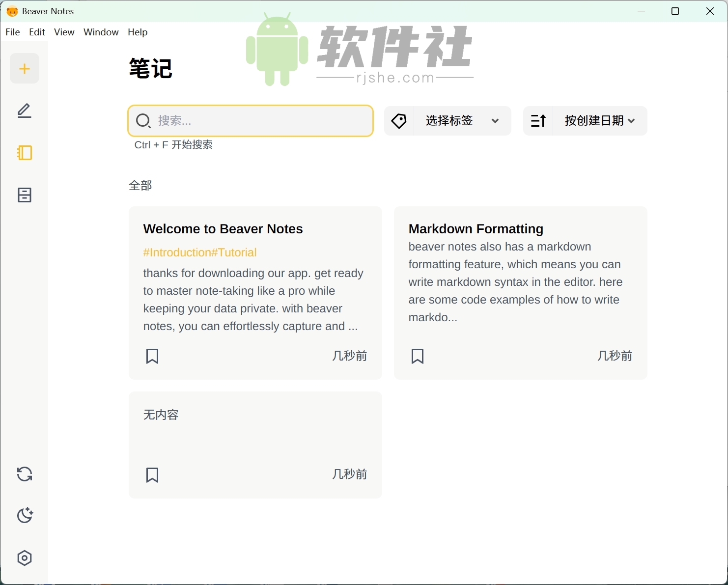
Task: Open the #Introduction tag link
Action: click(x=177, y=252)
